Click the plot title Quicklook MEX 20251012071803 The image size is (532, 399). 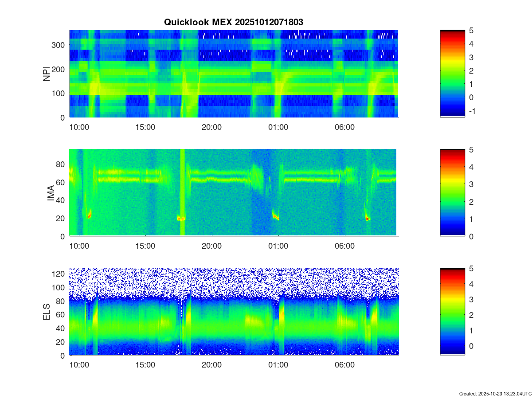pos(234,22)
